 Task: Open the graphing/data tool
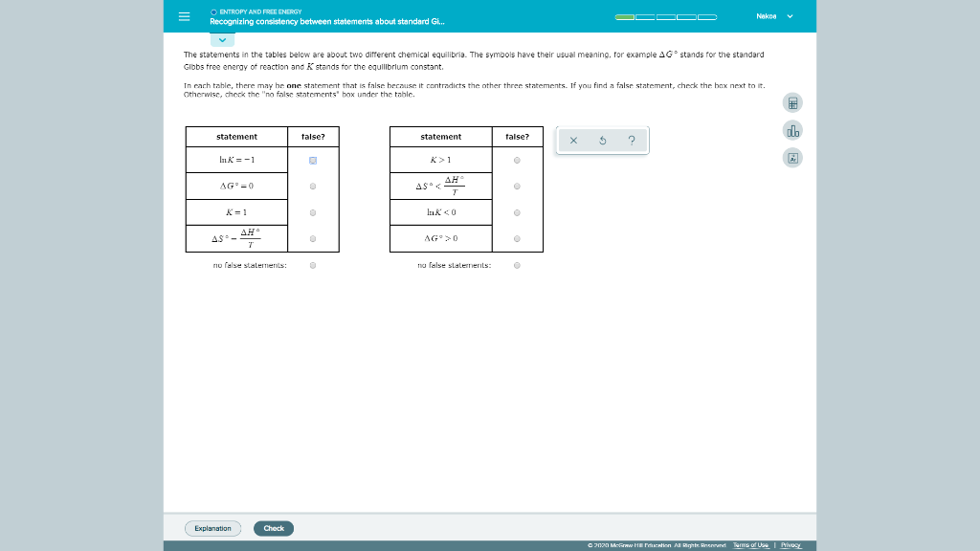pyautogui.click(x=792, y=129)
